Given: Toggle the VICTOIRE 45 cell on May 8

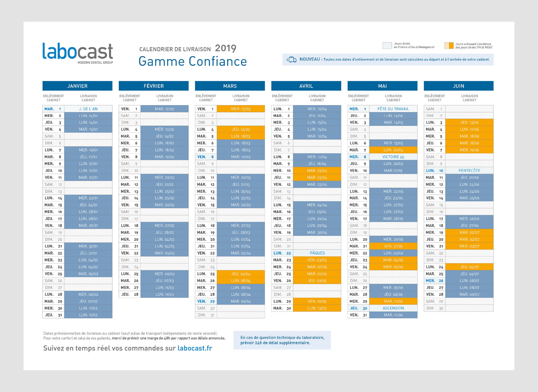Looking at the screenshot, I should tap(393, 157).
